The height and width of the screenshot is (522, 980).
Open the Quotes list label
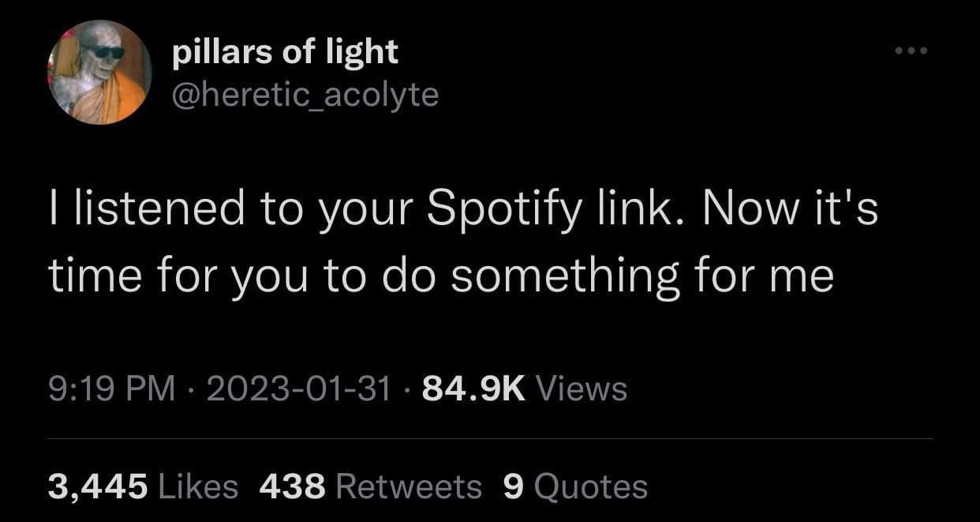[x=590, y=486]
